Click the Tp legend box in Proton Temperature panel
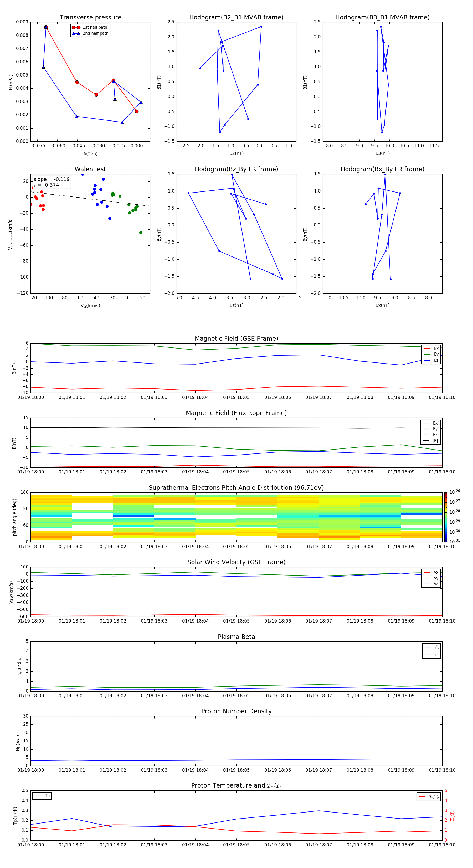Image resolution: width=473 pixels, height=868 pixels. 42,796
